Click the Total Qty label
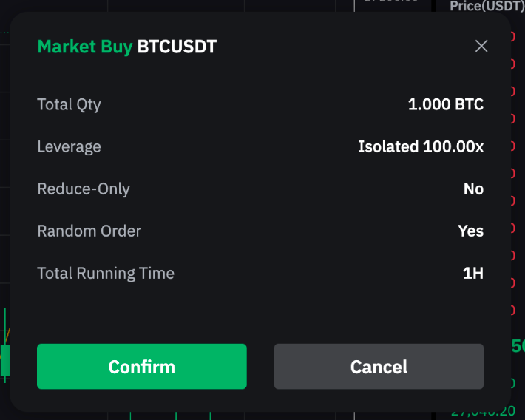Viewport: 525px width, 420px height. (x=69, y=104)
